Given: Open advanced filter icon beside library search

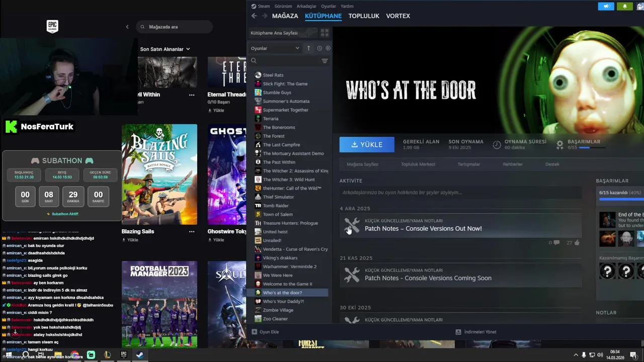Looking at the screenshot, I should coord(325,61).
